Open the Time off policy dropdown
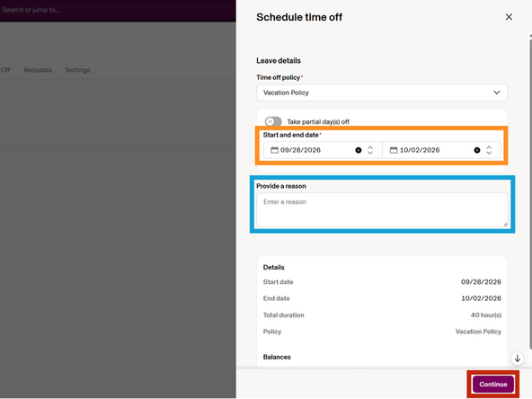 click(x=382, y=93)
